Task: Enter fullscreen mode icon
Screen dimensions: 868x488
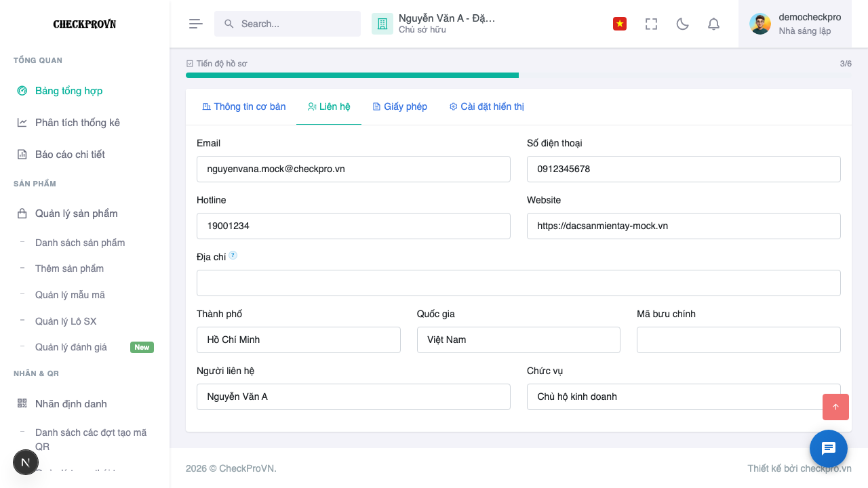Action: pos(652,24)
